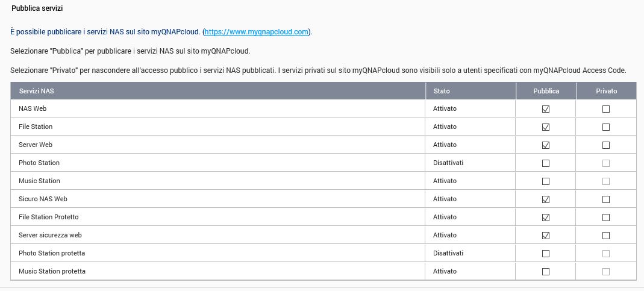Select the Music Station row label

coord(39,181)
